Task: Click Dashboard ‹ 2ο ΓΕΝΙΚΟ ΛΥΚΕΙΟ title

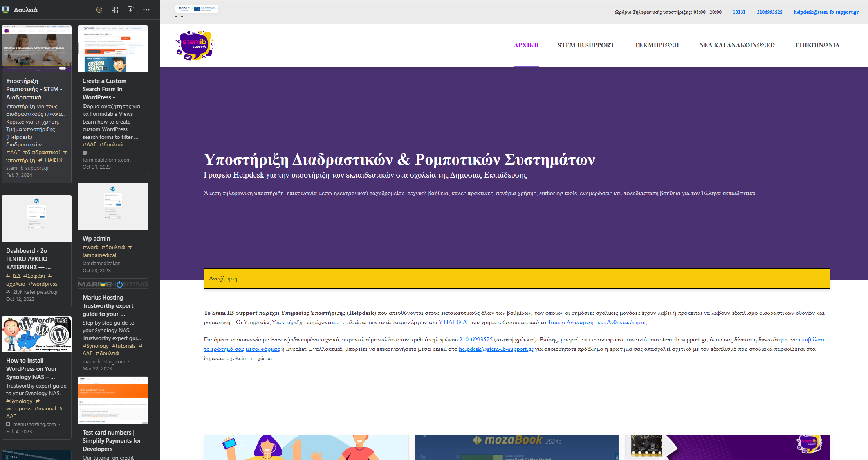Action: click(28, 259)
